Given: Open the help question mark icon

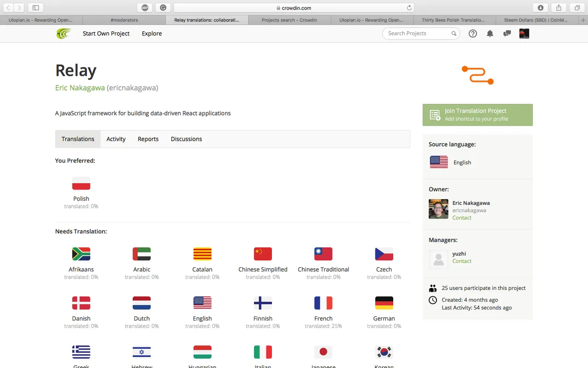Looking at the screenshot, I should pos(473,34).
